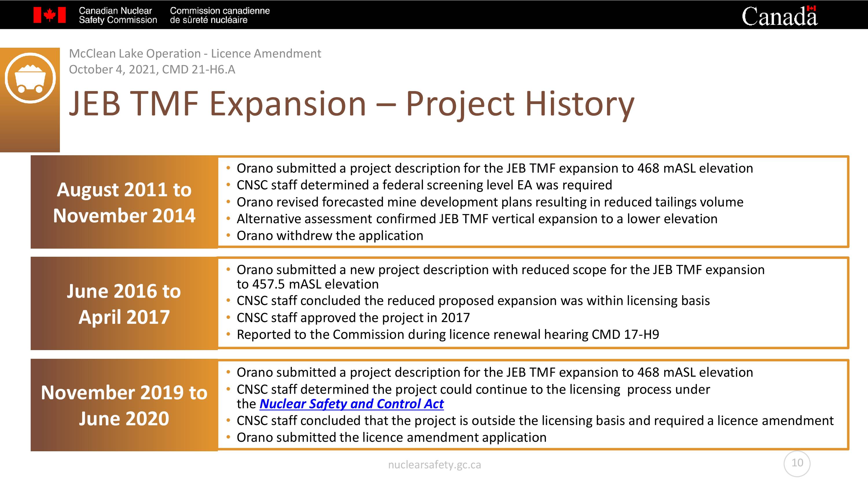868x488 pixels.
Task: Click the slide number 10 circle
Action: (x=797, y=463)
